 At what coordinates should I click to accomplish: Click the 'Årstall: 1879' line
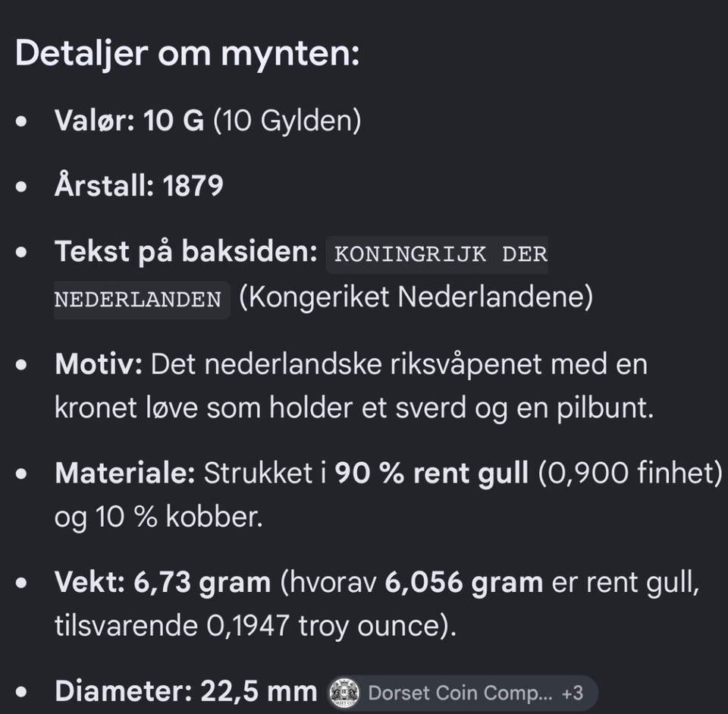[139, 186]
